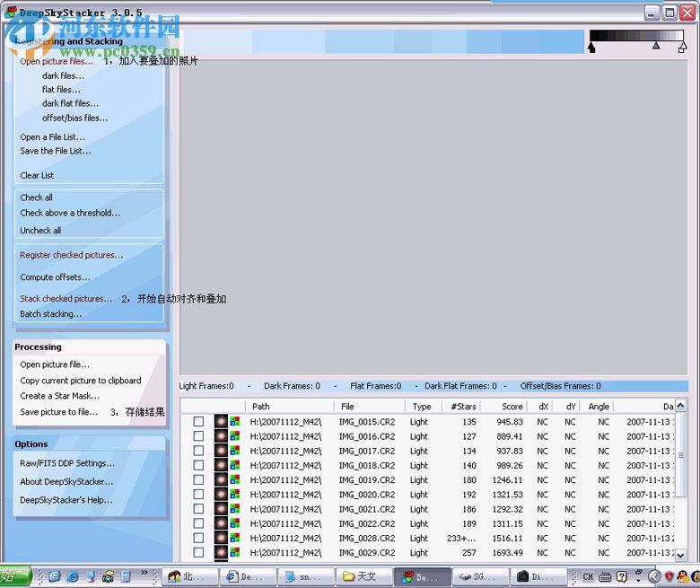Click Register checked pictures link
The width and height of the screenshot is (700, 588).
pos(72,255)
